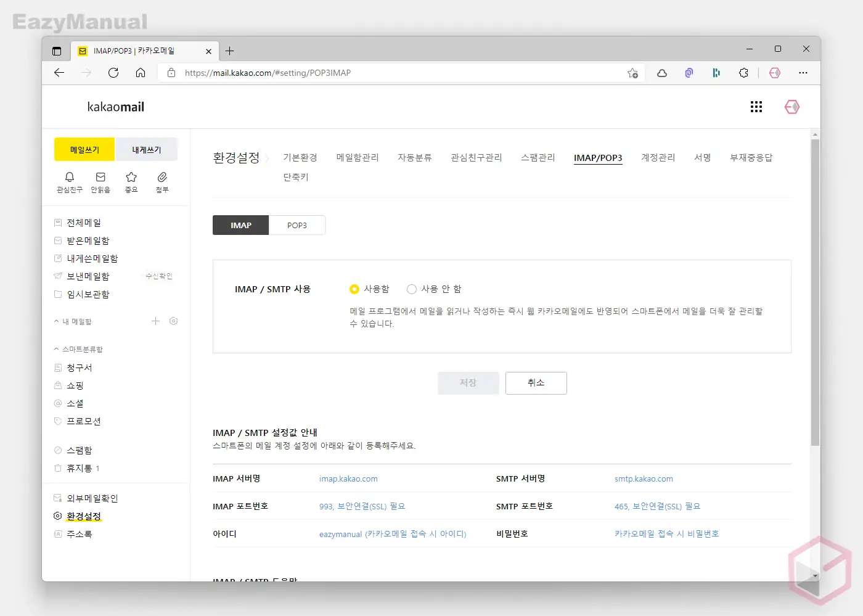Open the 청구서 smart folder
The width and height of the screenshot is (863, 616).
[80, 368]
